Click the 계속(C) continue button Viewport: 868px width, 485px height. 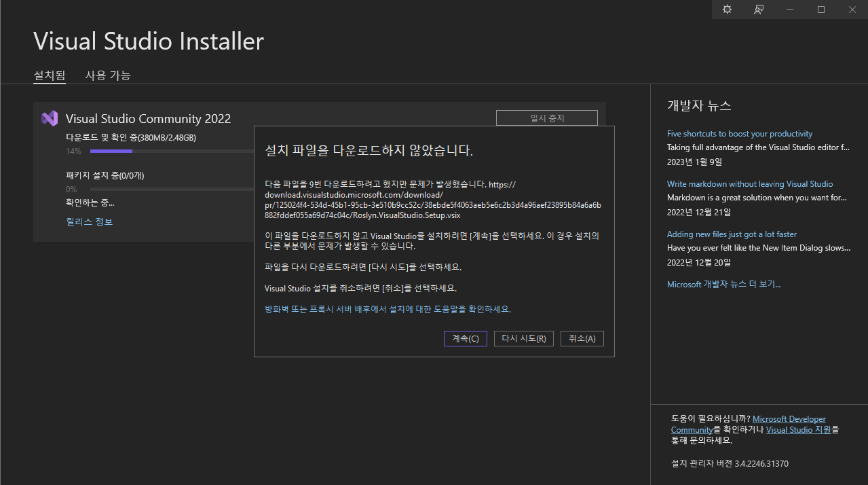(x=466, y=338)
